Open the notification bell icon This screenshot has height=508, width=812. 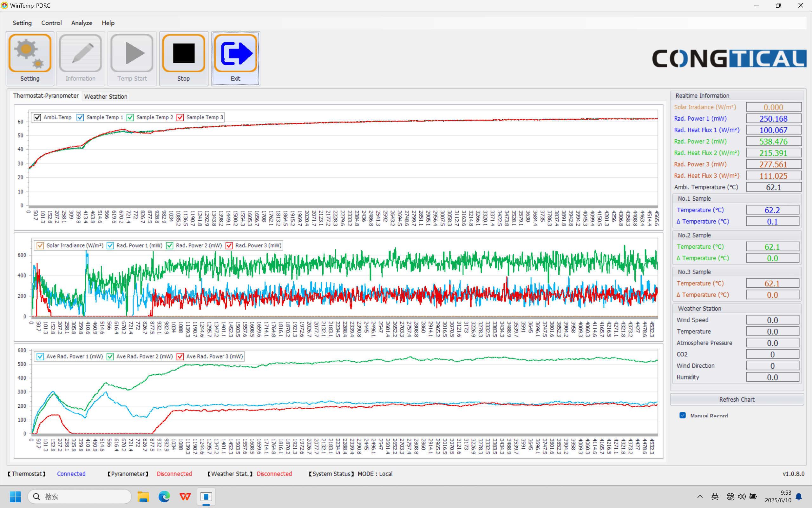799,497
